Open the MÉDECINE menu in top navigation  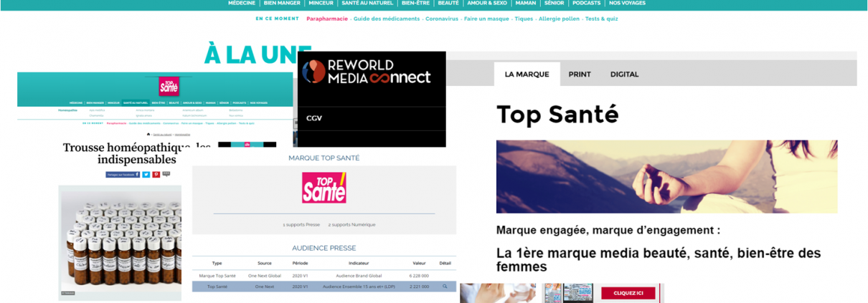(x=242, y=4)
